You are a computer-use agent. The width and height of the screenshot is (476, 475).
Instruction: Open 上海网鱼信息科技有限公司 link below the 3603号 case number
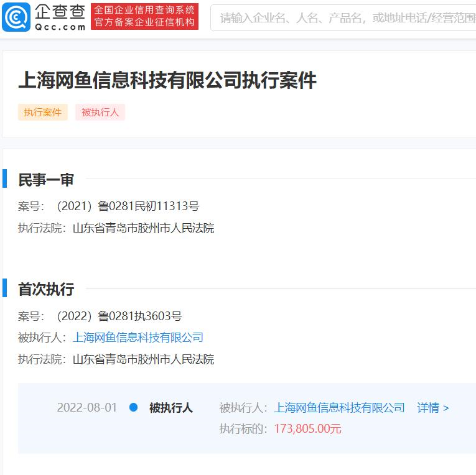tap(138, 338)
